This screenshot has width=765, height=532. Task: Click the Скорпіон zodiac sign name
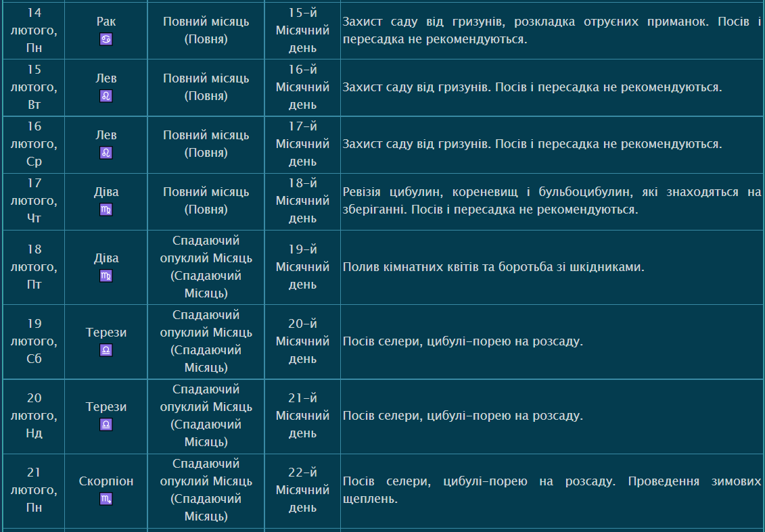coord(106,481)
